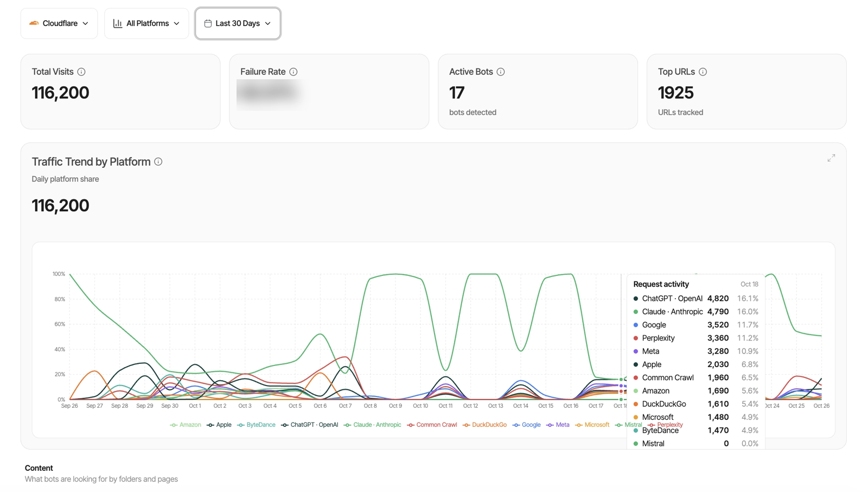Toggle the Apple series in the chart legend
The image size is (868, 492).
(219, 425)
